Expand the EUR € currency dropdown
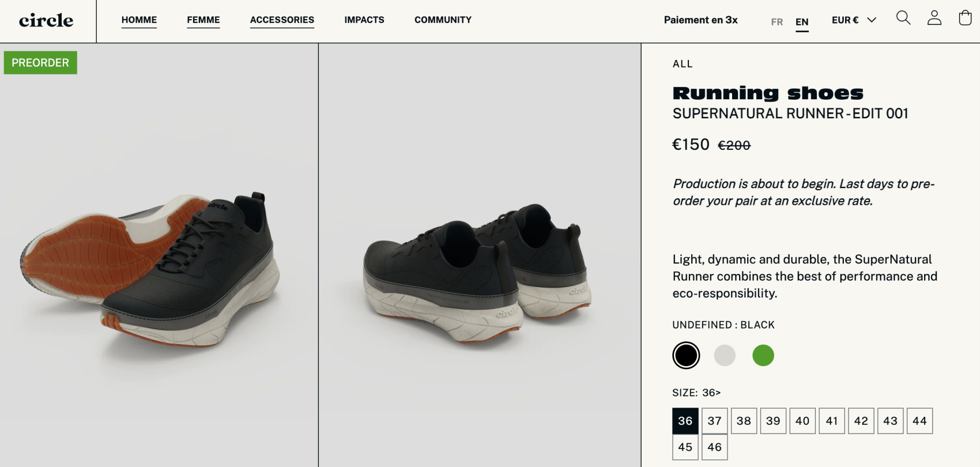The image size is (980, 467). coord(854,20)
